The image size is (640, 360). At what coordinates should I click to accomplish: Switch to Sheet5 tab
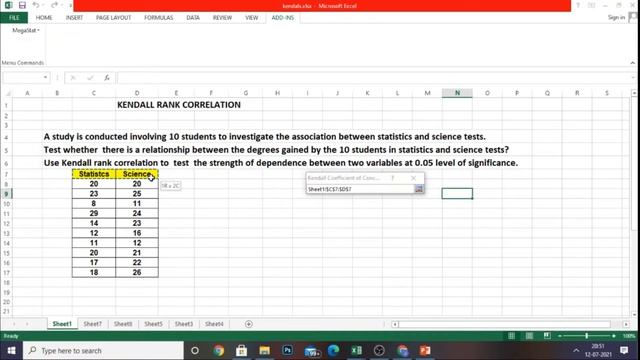tap(153, 324)
